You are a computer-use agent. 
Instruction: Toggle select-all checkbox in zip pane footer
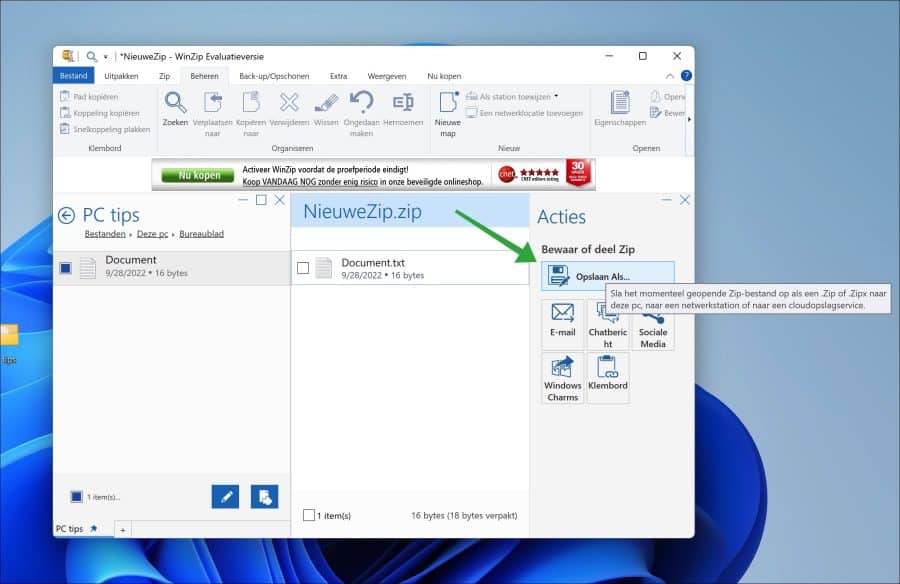coord(309,515)
